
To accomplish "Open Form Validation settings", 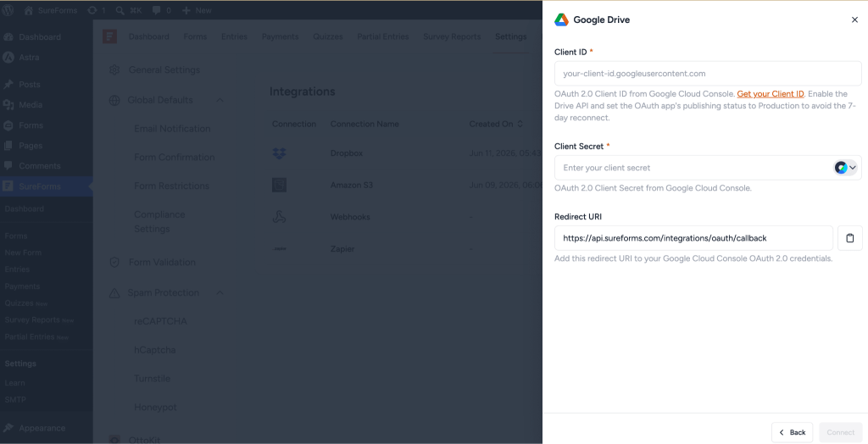I will click(x=162, y=263).
